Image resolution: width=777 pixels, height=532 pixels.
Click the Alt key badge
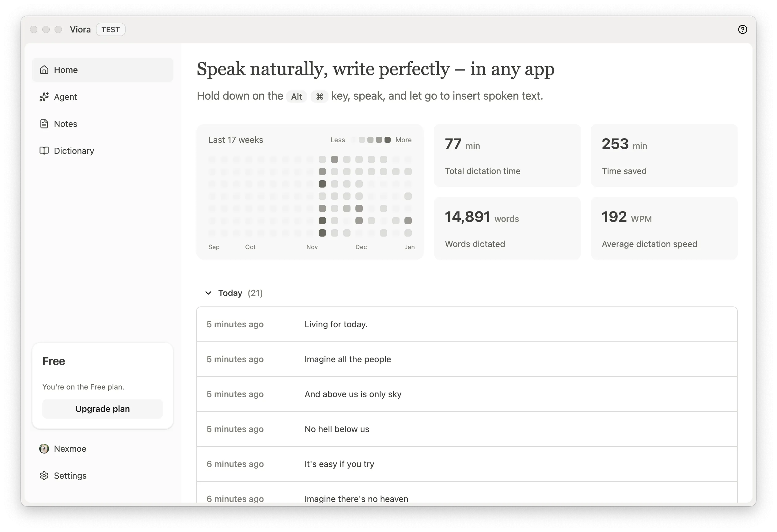coord(296,97)
